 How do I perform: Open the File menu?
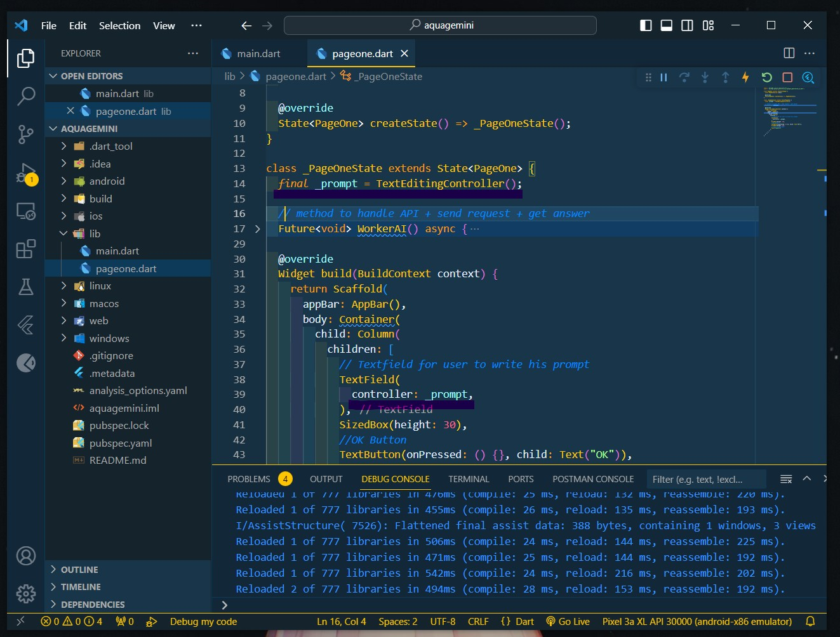pyautogui.click(x=49, y=25)
